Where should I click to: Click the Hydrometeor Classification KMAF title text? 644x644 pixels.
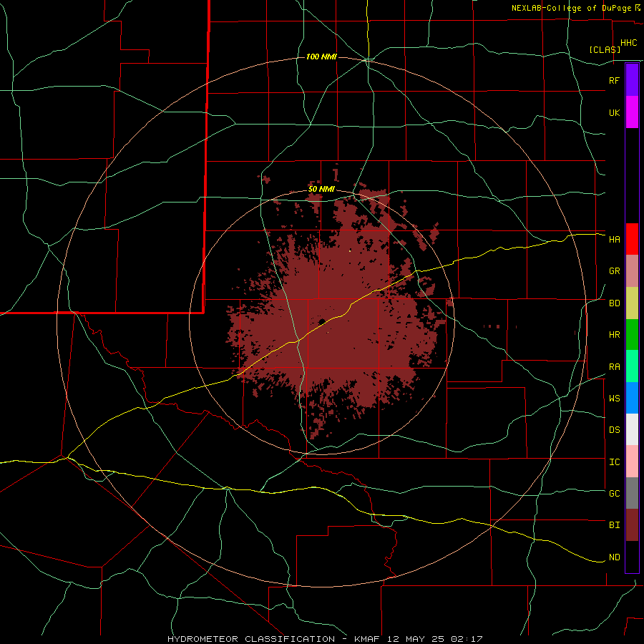[325, 639]
